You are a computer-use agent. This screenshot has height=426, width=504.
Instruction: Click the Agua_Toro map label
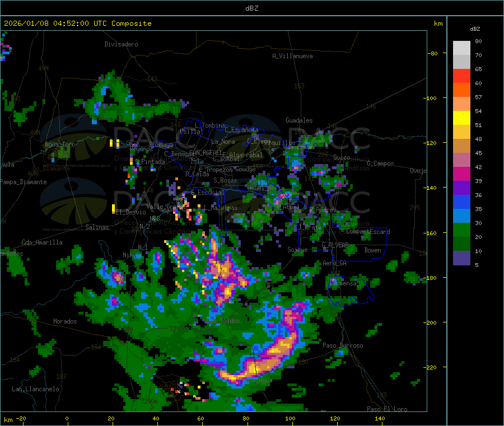pyautogui.click(x=60, y=144)
